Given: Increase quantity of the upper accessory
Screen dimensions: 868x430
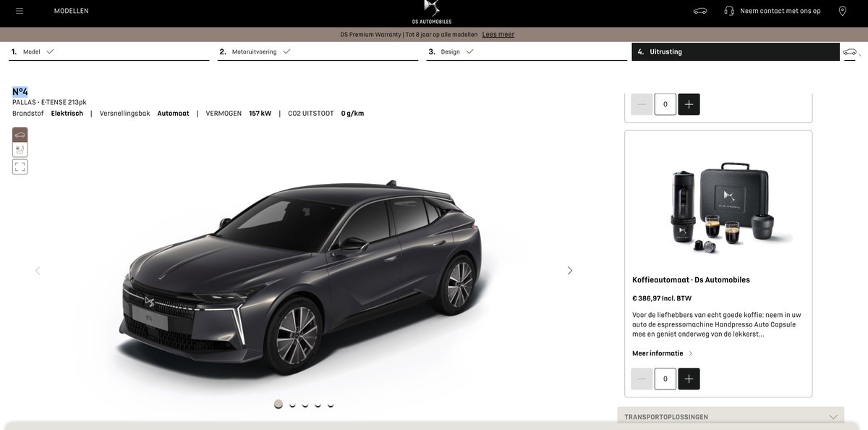Looking at the screenshot, I should tap(689, 104).
